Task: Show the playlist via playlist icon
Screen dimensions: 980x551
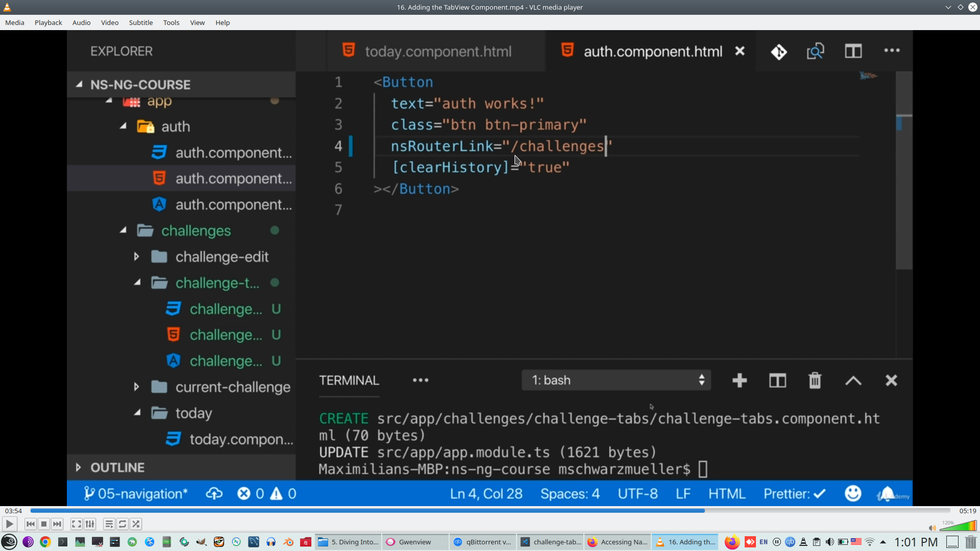Action: [x=109, y=524]
